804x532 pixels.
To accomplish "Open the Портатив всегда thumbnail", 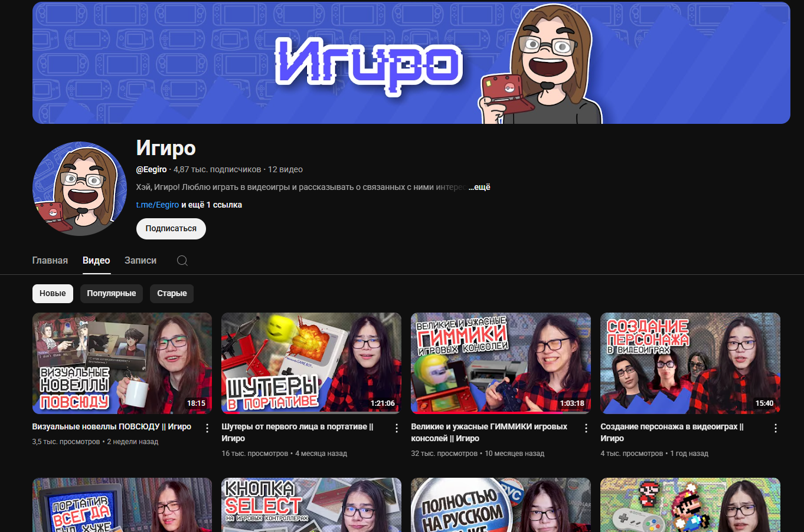I will click(x=122, y=505).
